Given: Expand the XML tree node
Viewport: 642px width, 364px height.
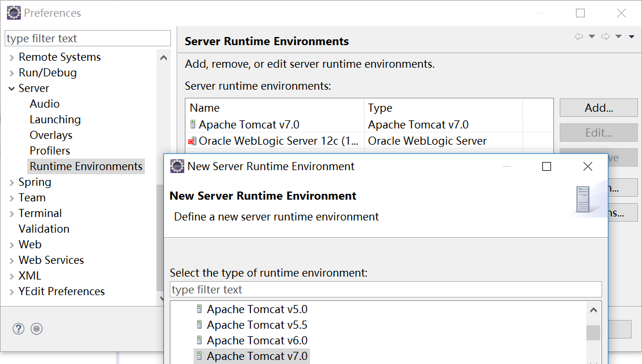Looking at the screenshot, I should 12,277.
